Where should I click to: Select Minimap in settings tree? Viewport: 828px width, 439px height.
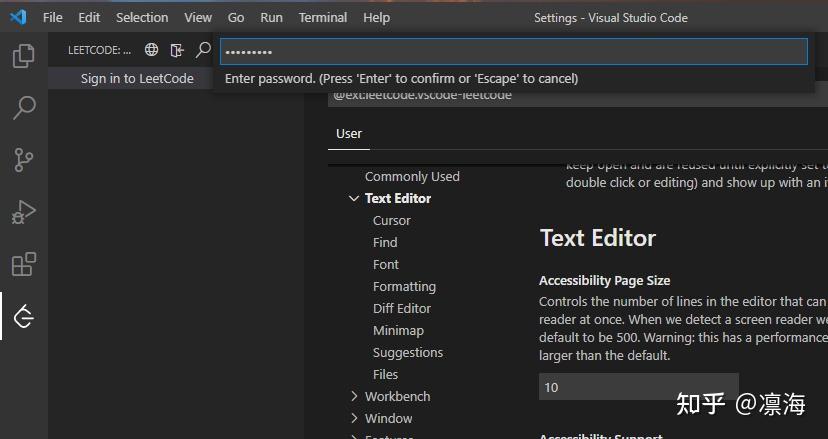[x=398, y=330]
